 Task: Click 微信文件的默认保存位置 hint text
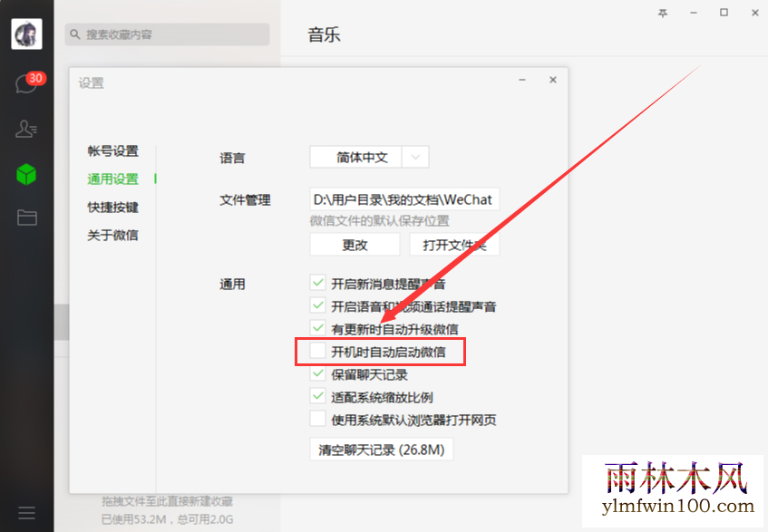[380, 221]
